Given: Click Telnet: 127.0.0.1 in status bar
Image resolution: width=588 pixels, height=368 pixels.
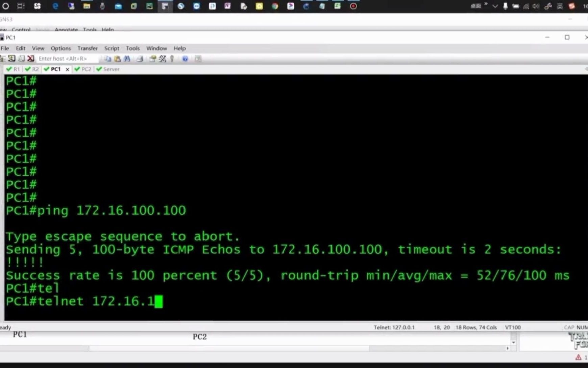Looking at the screenshot, I should point(394,327).
